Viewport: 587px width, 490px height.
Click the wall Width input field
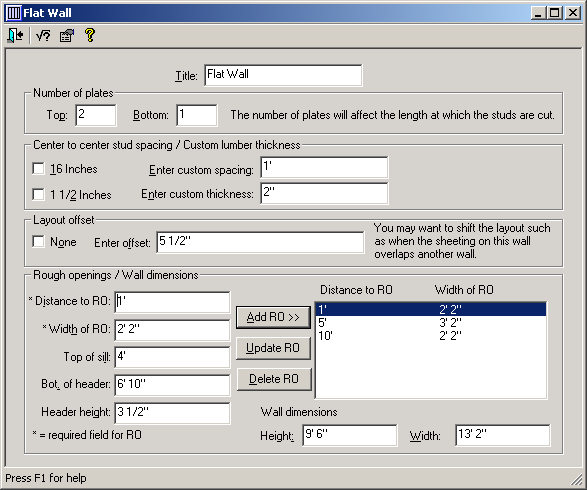click(x=503, y=435)
